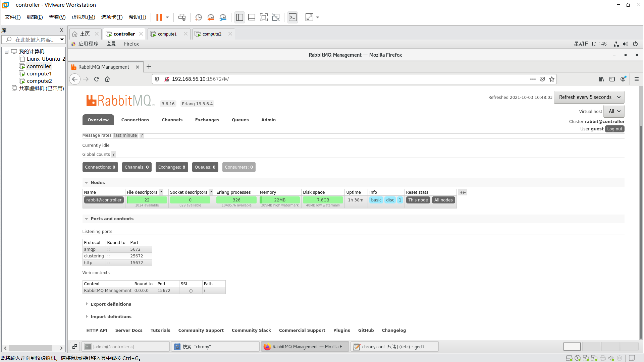Open the Refresh every 5 seconds dropdown
The image size is (644, 362).
[589, 97]
